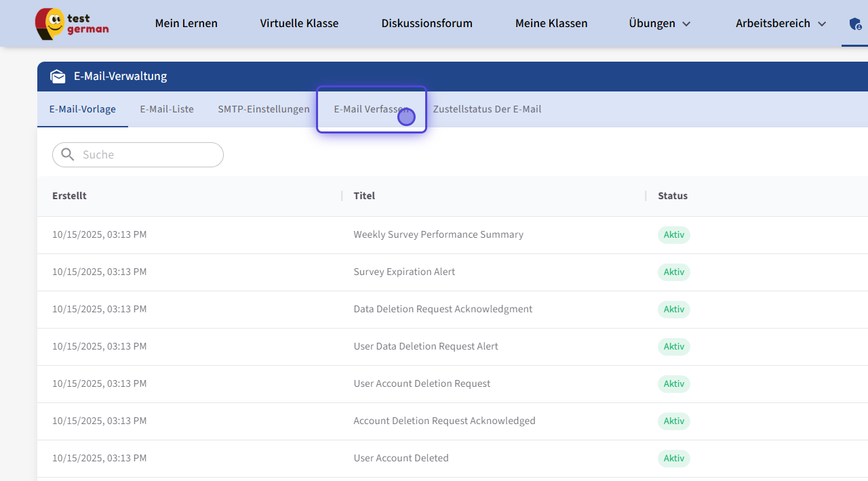Click the shield icon in top navigation
This screenshot has height=481, width=868.
[x=855, y=24]
